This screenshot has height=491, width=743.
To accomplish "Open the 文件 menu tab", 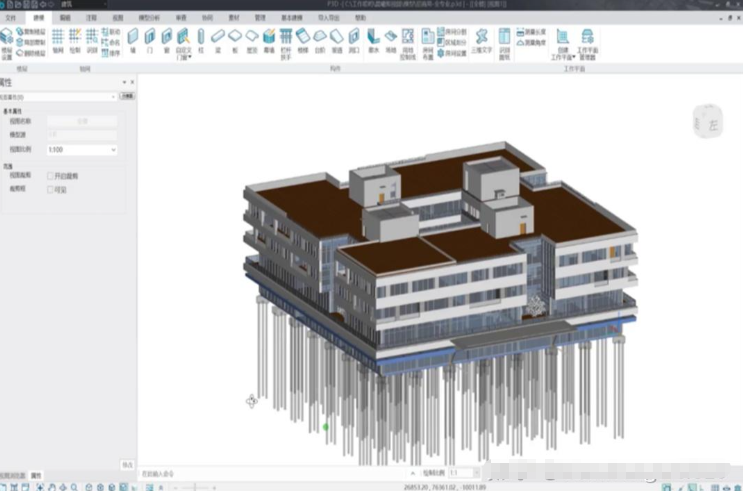I will (11, 18).
